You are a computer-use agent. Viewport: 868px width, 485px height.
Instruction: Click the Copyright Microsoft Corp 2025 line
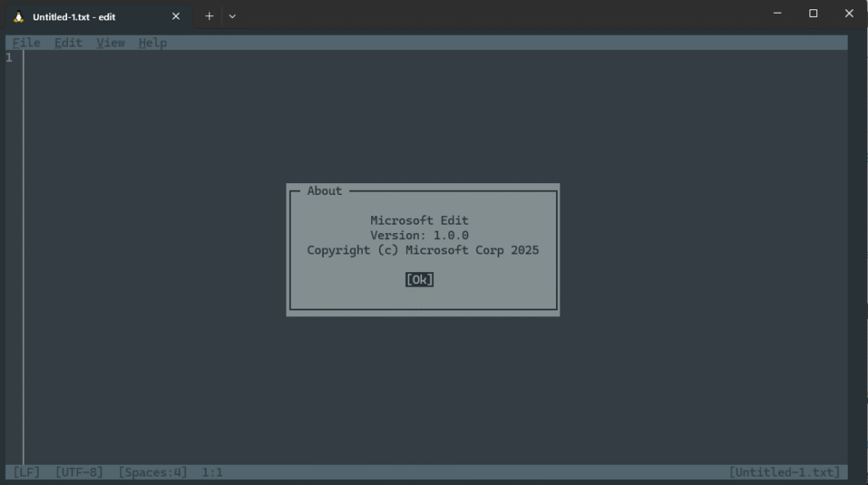click(x=423, y=250)
